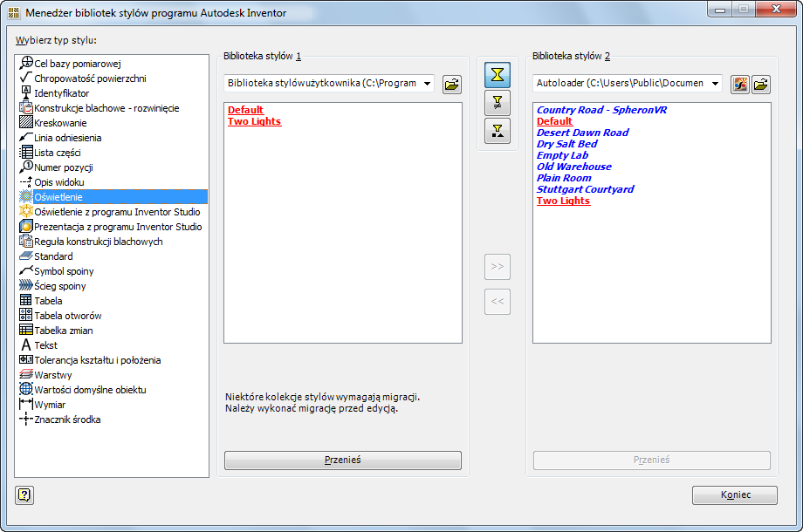Select Ścieg spoiny icon
The height and width of the screenshot is (532, 803).
click(x=26, y=285)
